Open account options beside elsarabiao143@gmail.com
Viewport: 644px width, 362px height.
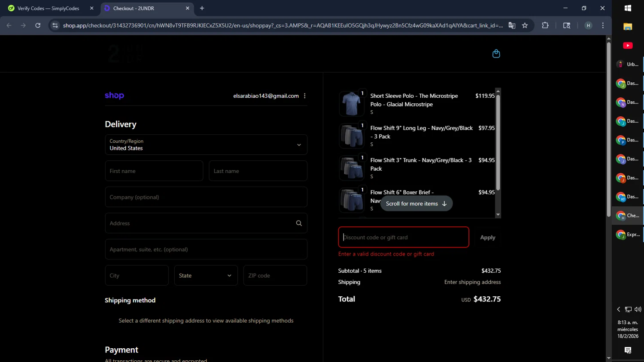point(305,96)
